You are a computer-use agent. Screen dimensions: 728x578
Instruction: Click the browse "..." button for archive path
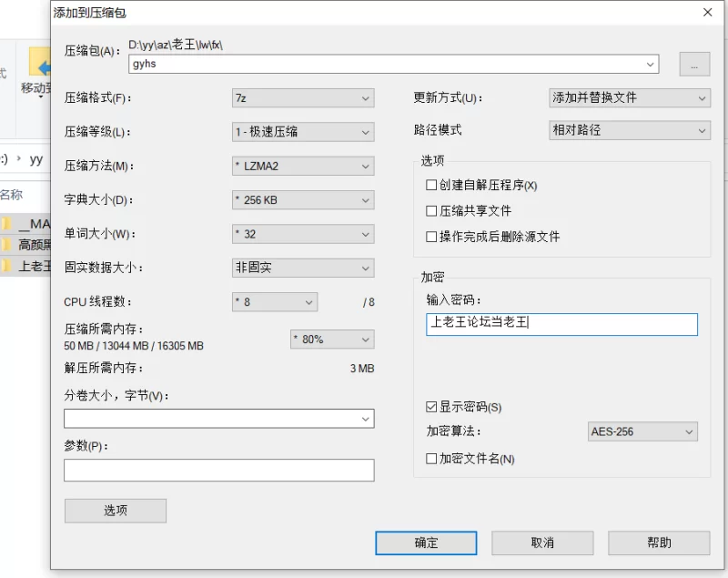(694, 64)
